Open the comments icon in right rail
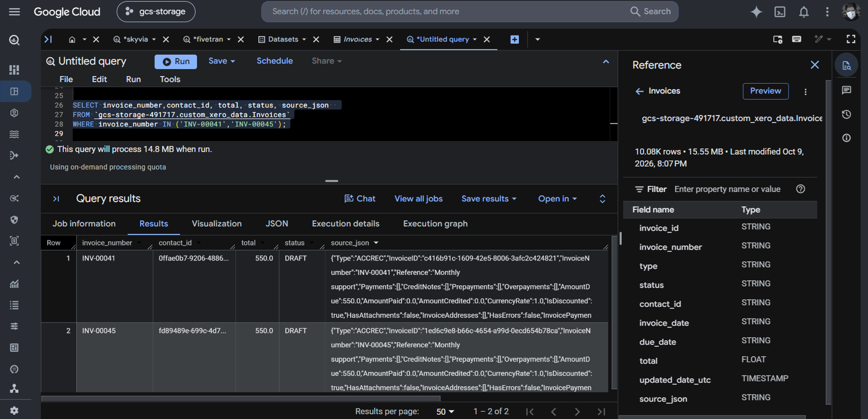The height and width of the screenshot is (419, 868). [x=846, y=90]
